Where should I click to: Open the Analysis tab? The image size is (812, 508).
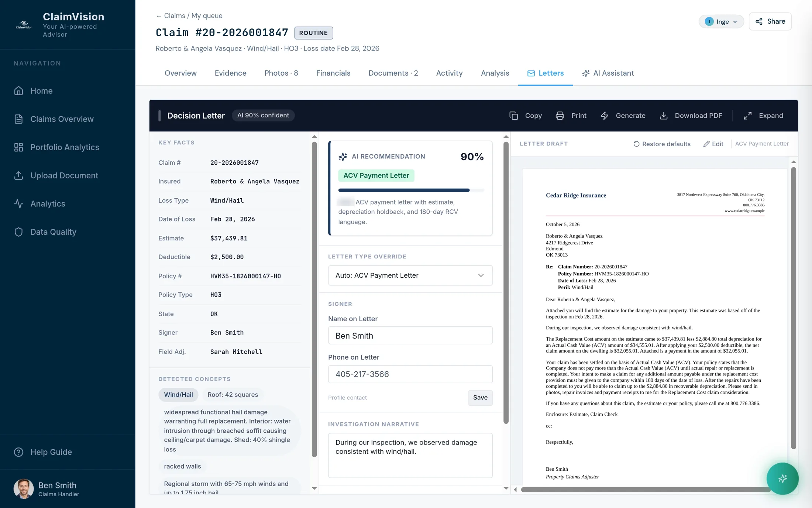495,73
